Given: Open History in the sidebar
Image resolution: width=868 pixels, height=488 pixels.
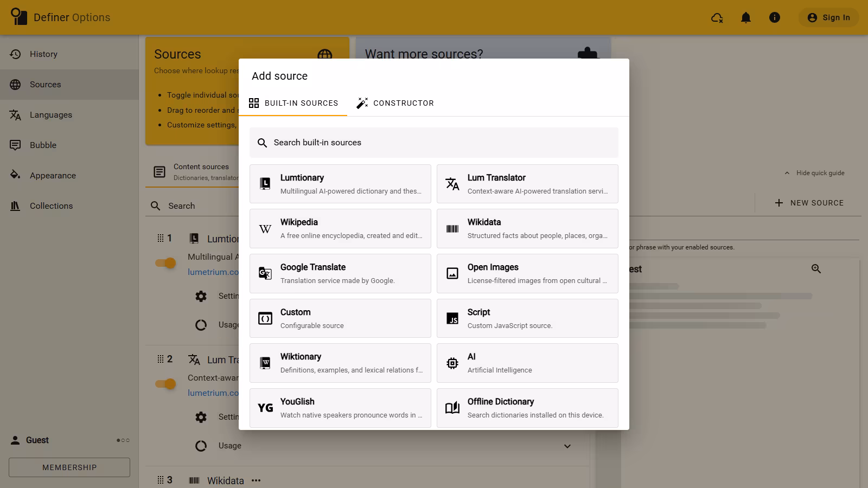Looking at the screenshot, I should [69, 54].
